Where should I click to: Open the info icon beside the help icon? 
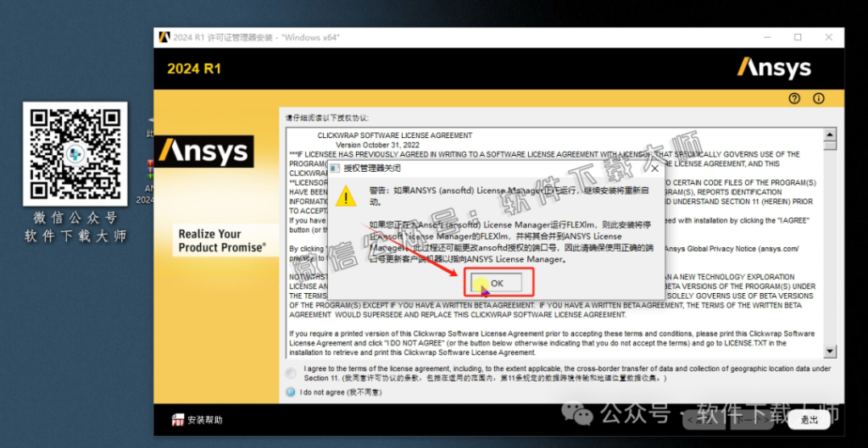tap(819, 98)
